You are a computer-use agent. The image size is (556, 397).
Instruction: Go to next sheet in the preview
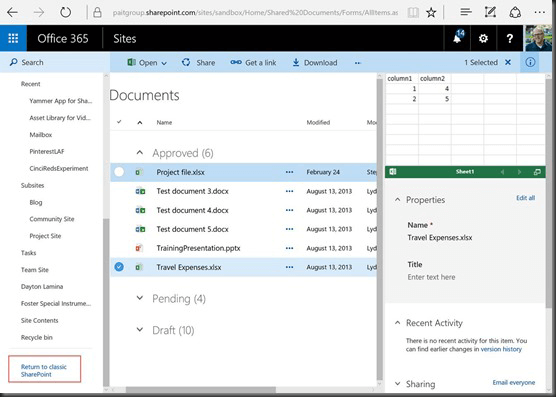(519, 172)
